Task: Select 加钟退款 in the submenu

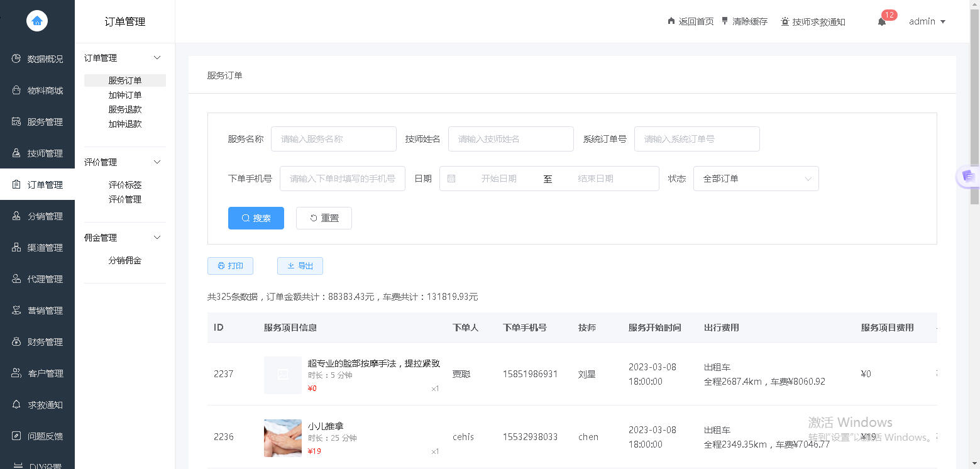Action: click(125, 124)
